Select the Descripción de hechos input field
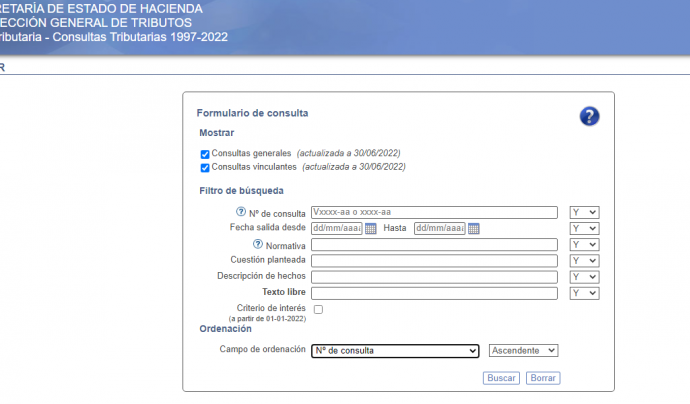Screen dimensions: 690x404 point(433,277)
